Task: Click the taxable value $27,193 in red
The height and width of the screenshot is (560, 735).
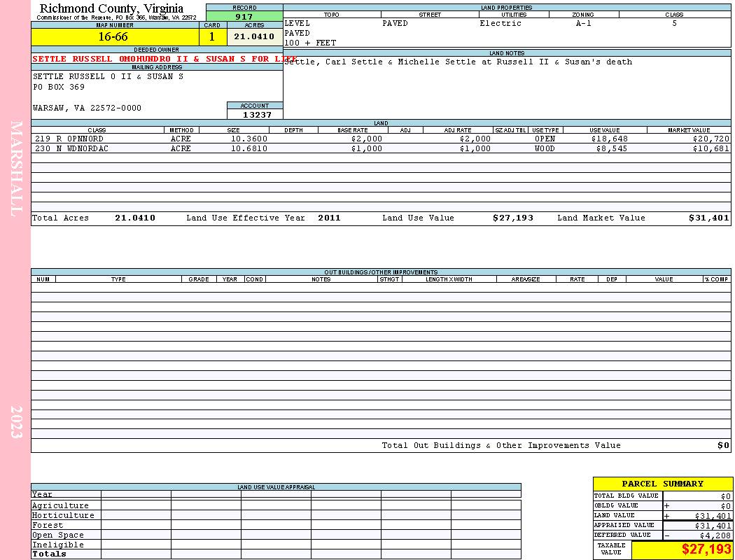Action: (706, 549)
